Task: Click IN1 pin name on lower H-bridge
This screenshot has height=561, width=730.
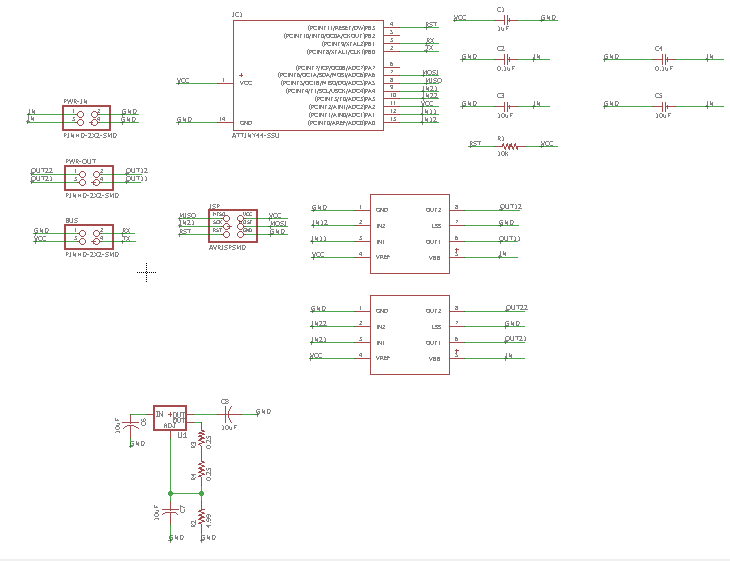Action: [380, 343]
